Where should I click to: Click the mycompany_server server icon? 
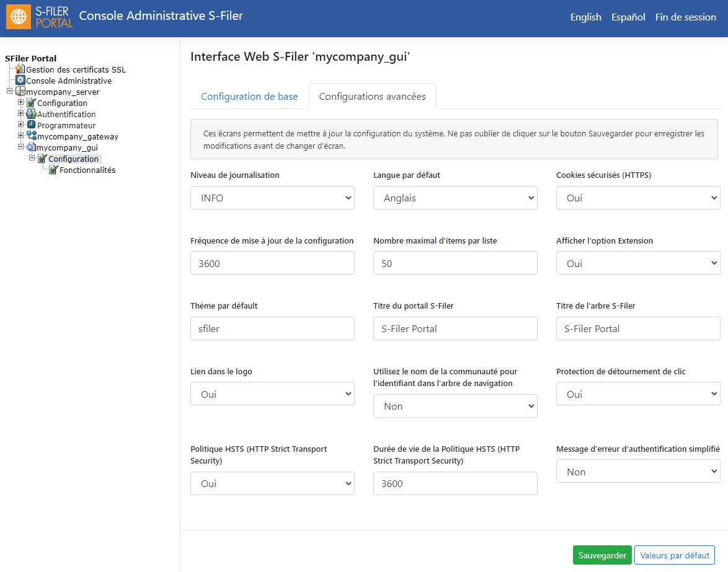click(20, 91)
